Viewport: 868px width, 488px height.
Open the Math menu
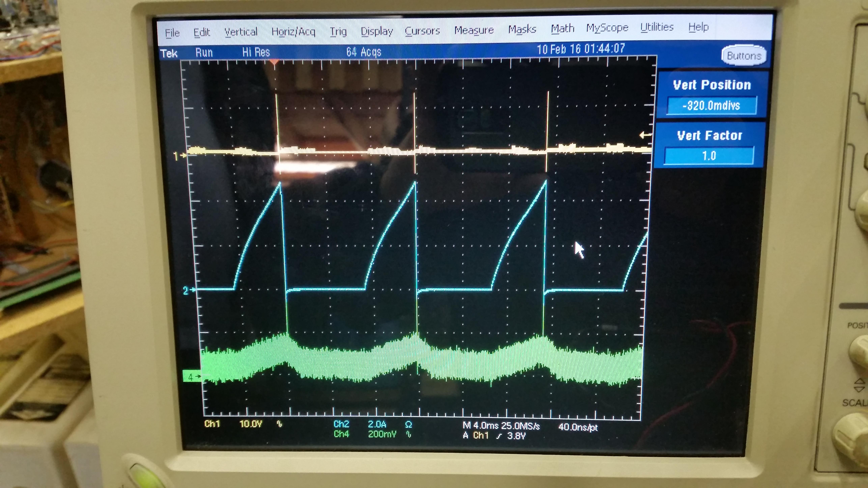click(x=562, y=29)
